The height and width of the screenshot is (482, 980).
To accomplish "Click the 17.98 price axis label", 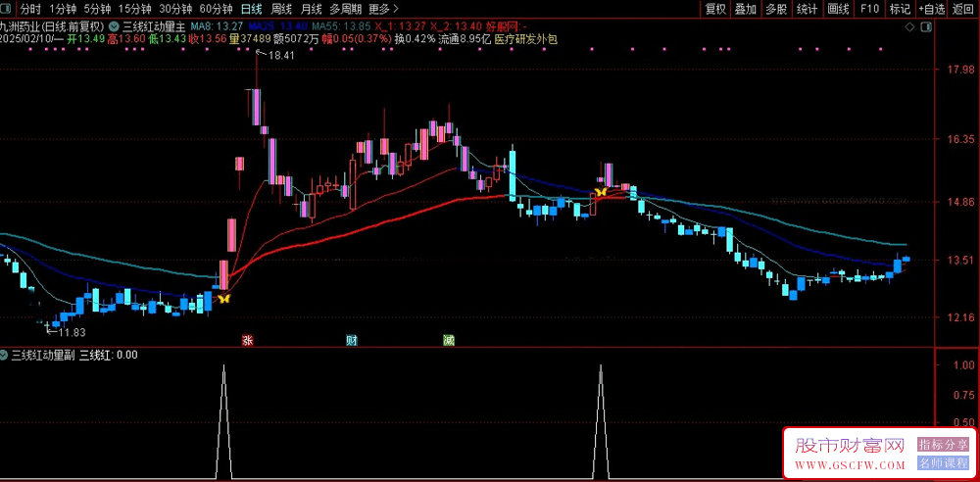I will coord(959,70).
